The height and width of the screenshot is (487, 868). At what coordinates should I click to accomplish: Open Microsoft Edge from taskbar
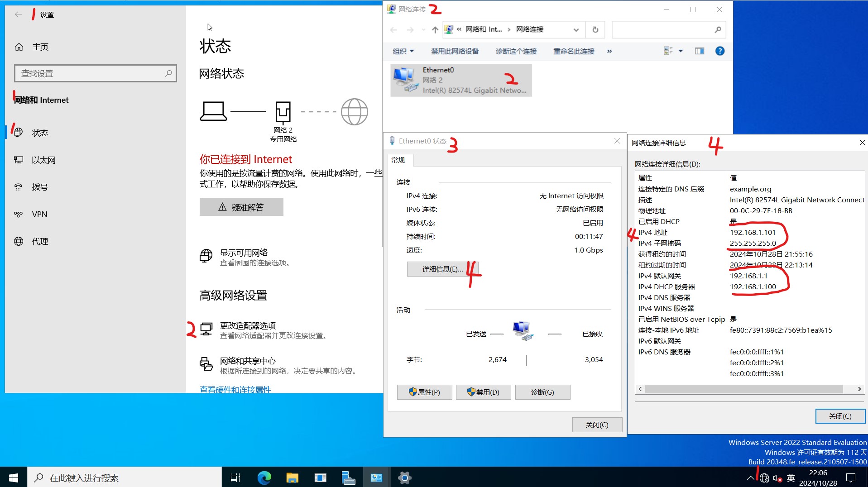[264, 477]
